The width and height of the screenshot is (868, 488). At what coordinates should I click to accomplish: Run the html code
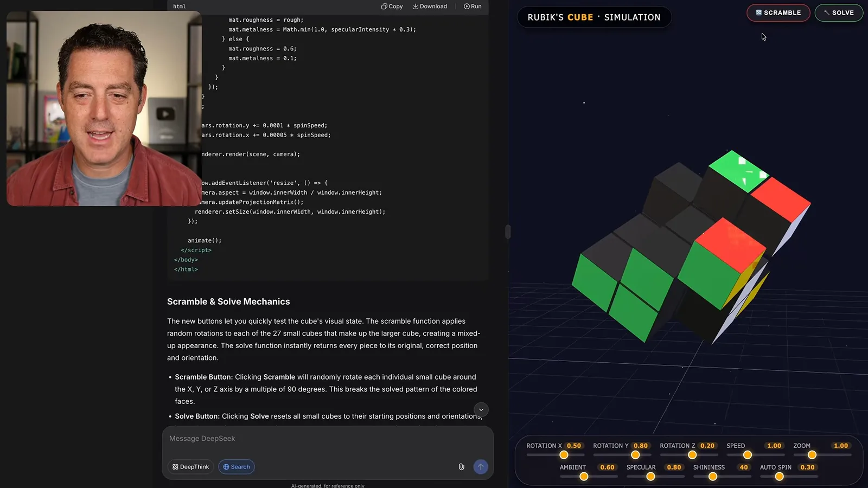click(x=473, y=7)
